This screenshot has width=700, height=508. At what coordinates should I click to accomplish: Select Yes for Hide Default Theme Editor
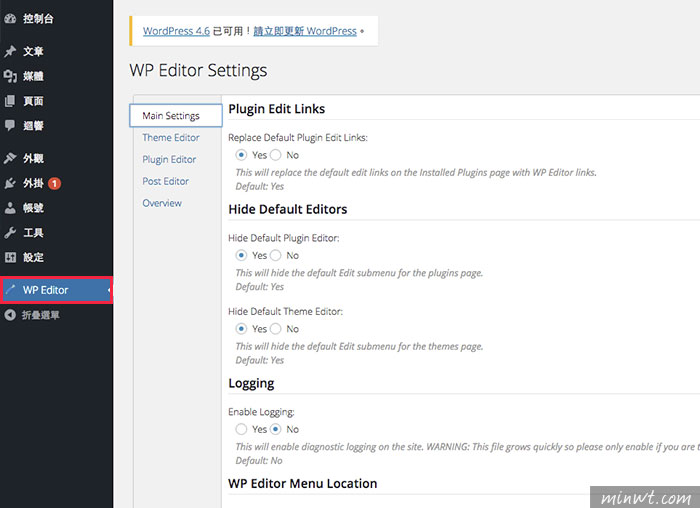click(x=241, y=329)
